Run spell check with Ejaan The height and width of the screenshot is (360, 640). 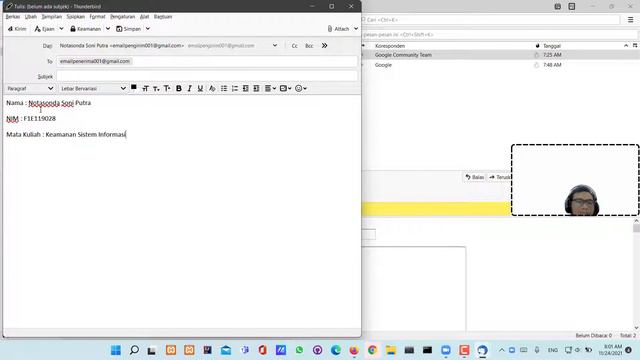pos(44,29)
